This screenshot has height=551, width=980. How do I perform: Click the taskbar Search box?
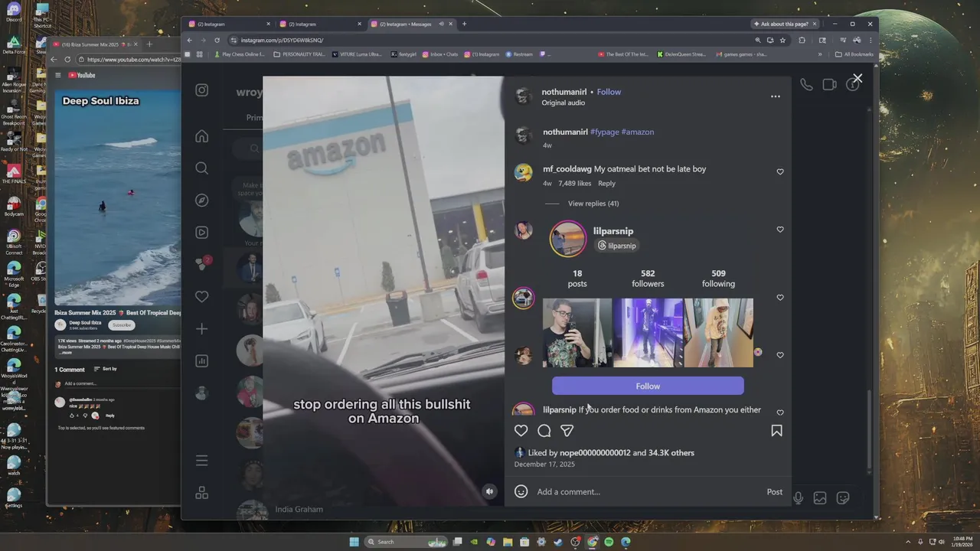[x=406, y=542]
